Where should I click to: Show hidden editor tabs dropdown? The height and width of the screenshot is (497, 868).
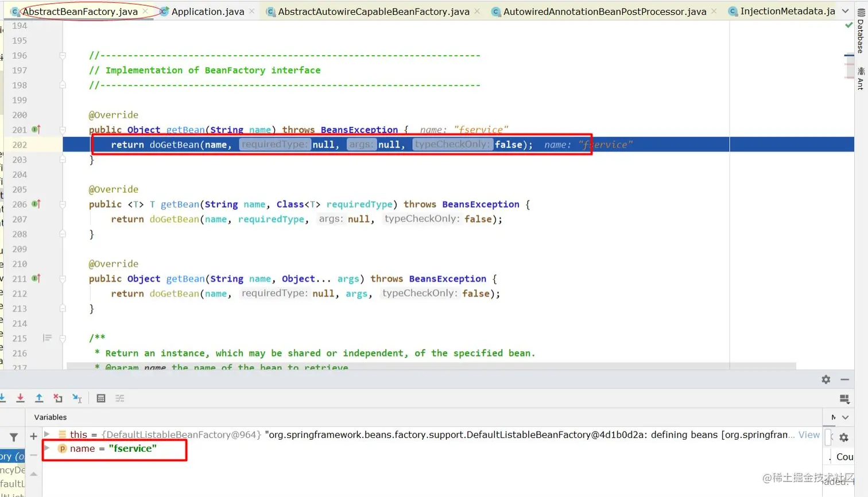tap(846, 11)
